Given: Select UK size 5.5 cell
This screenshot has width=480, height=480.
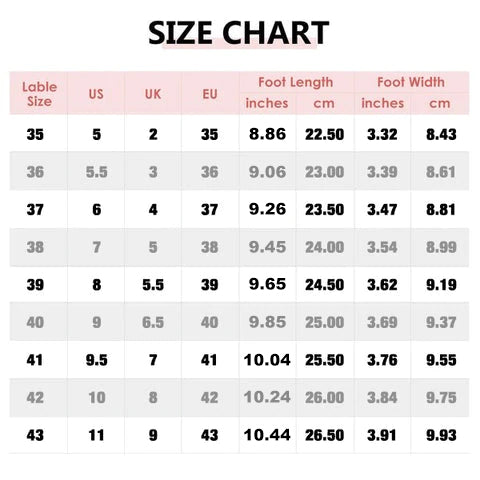Looking at the screenshot, I should tap(153, 285).
